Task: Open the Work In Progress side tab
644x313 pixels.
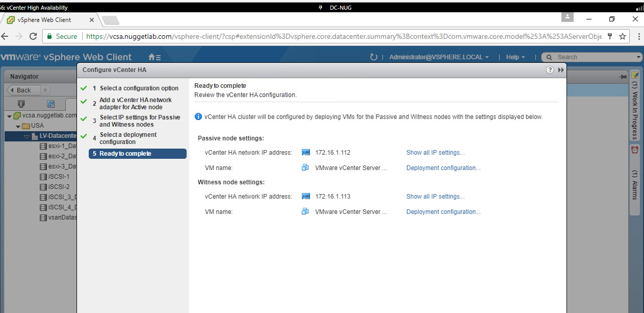Action: click(x=635, y=106)
